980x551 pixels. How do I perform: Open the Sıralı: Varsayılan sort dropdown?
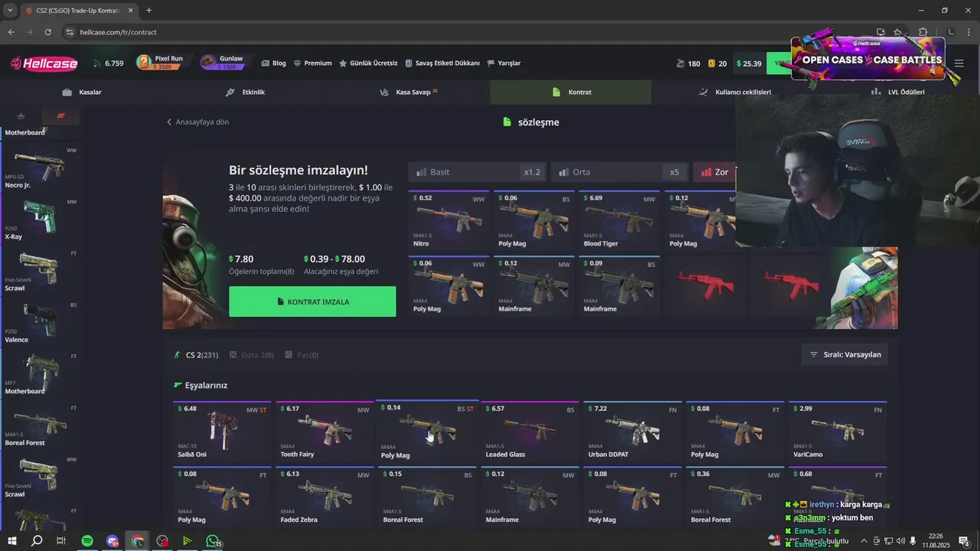tap(844, 354)
